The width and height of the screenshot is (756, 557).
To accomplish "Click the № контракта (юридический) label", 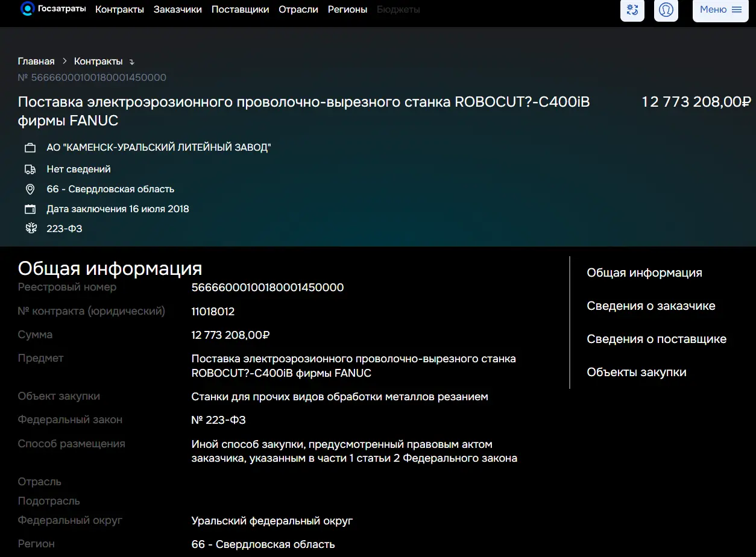I will pyautogui.click(x=92, y=311).
